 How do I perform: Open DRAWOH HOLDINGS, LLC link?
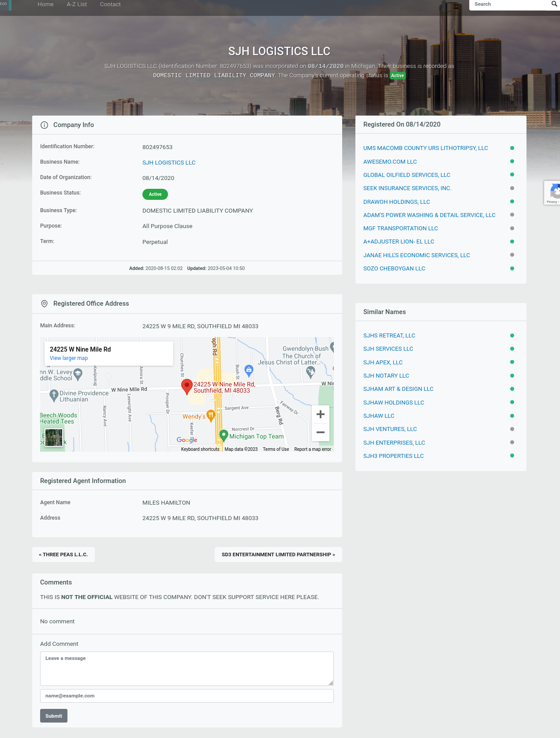(x=396, y=202)
